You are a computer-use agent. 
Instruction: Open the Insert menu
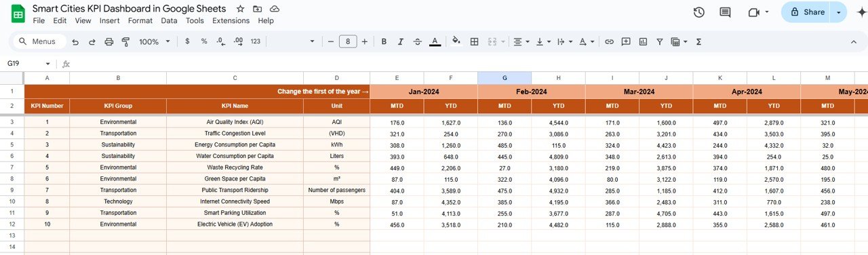(110, 20)
